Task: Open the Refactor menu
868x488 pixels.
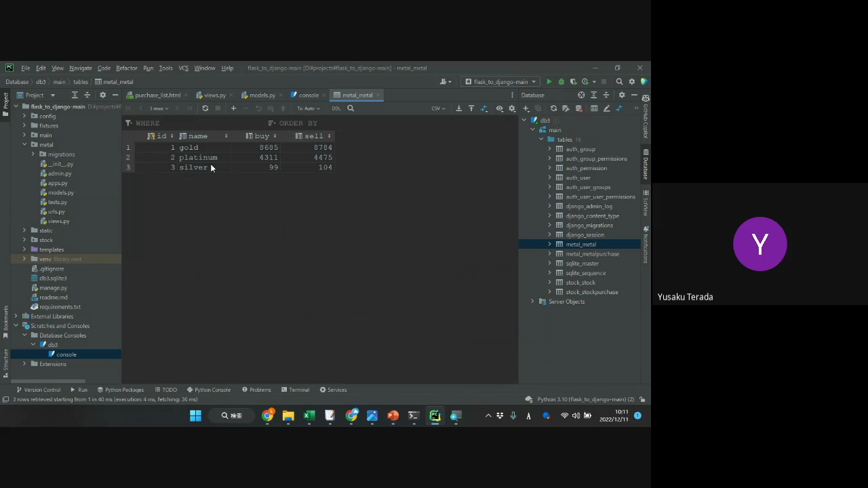Action: pos(126,68)
